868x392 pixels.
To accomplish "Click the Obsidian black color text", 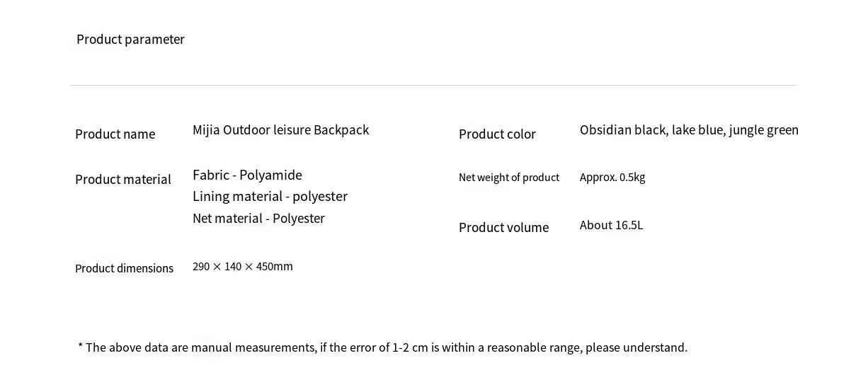I will tap(622, 130).
